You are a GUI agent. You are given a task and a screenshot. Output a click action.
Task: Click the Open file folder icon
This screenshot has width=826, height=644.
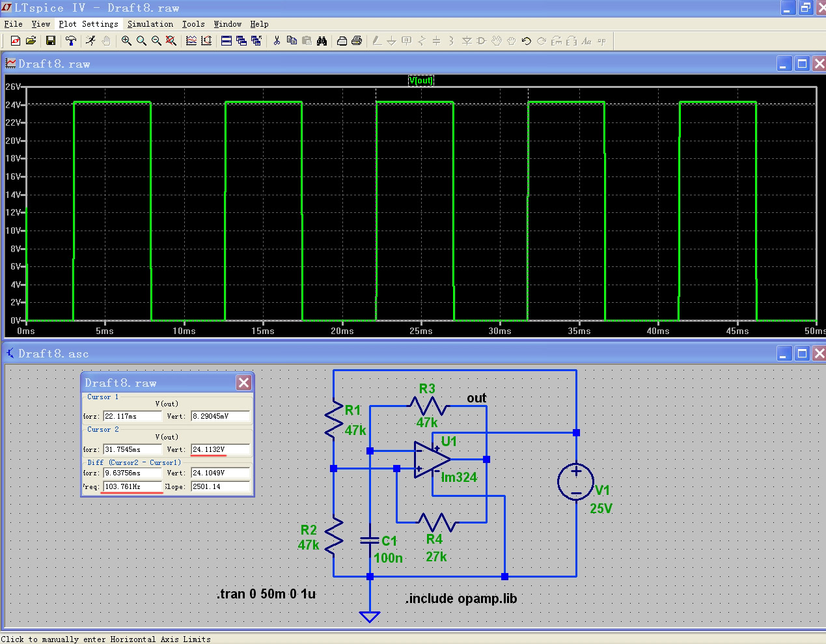(x=31, y=41)
